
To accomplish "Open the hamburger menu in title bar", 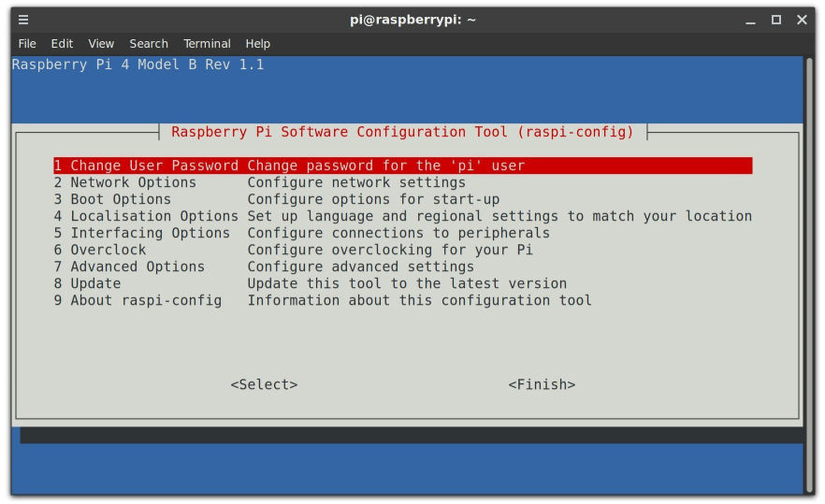I will coord(23,20).
